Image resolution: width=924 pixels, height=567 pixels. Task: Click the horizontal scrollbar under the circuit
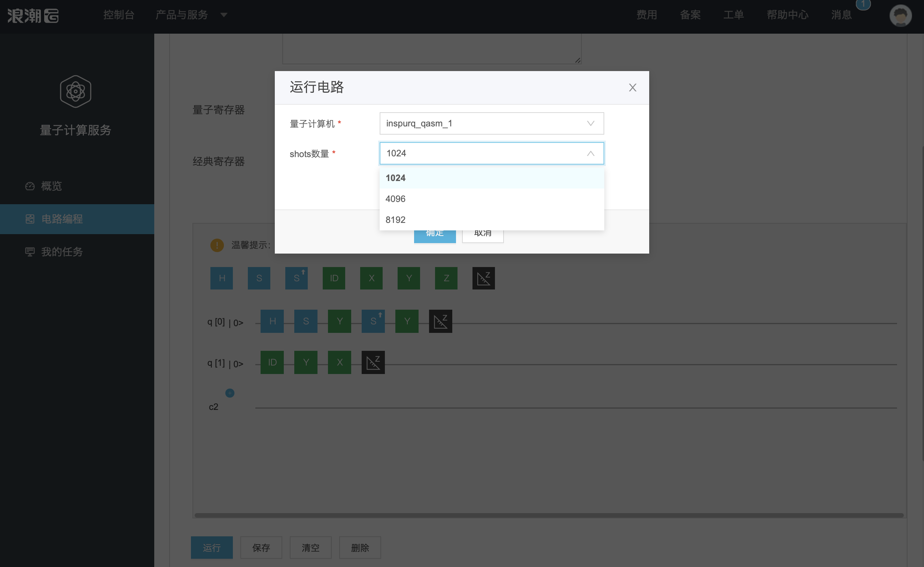tap(549, 515)
